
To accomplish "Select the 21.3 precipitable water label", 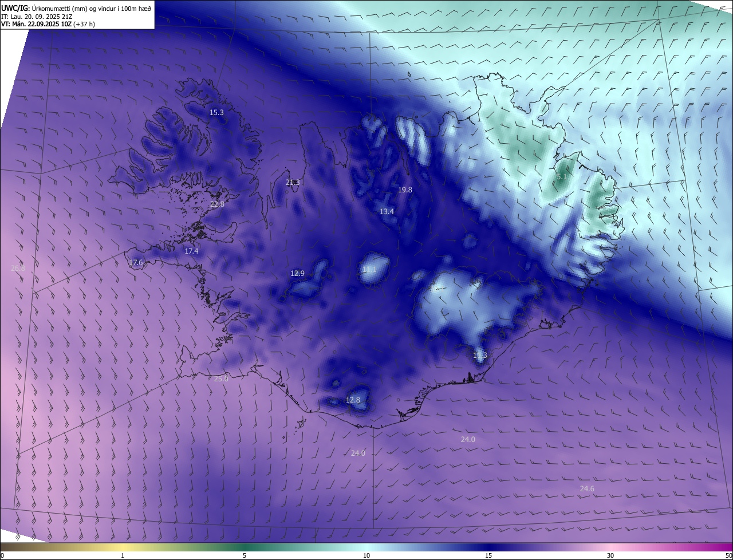I will coord(292,183).
